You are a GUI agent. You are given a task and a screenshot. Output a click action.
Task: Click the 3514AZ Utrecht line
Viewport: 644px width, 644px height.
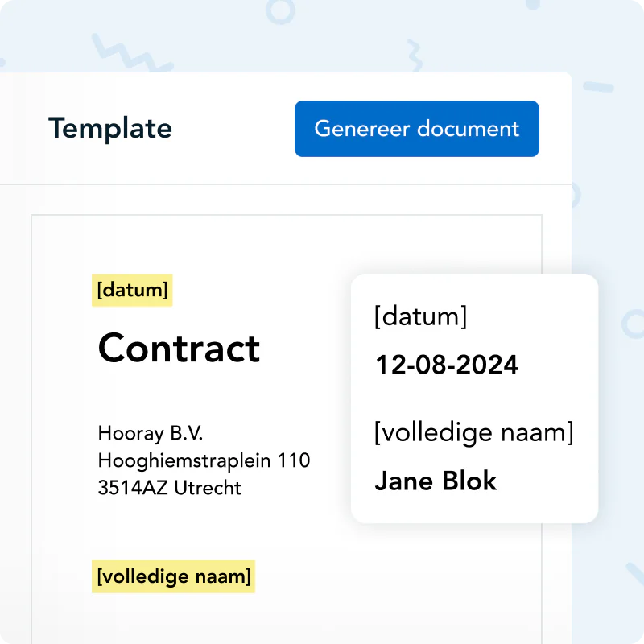[169, 488]
